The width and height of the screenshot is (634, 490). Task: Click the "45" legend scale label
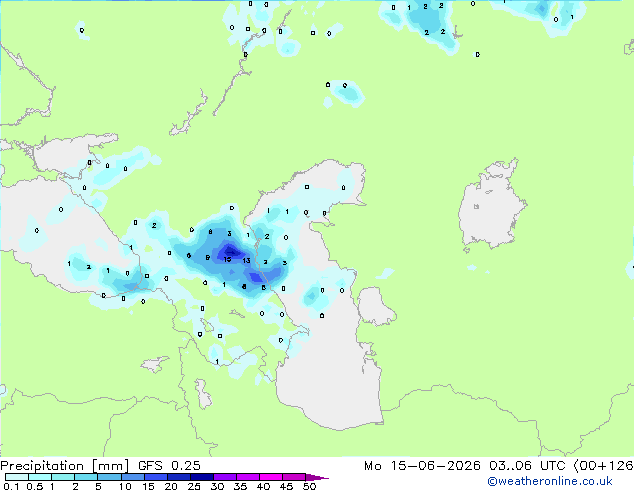pyautogui.click(x=286, y=486)
